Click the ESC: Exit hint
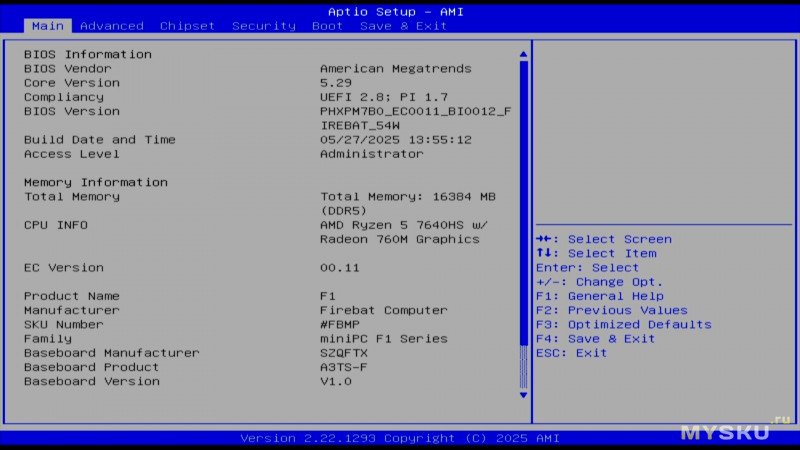 point(571,353)
